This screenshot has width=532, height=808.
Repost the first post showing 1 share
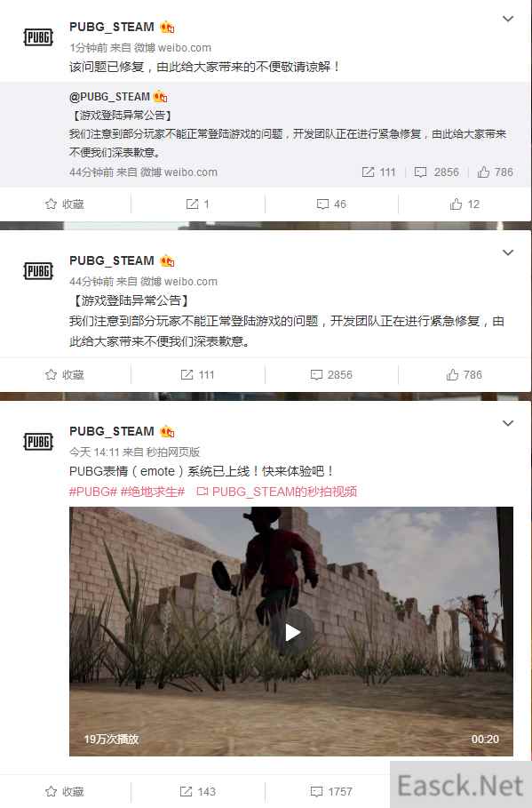coord(198,204)
